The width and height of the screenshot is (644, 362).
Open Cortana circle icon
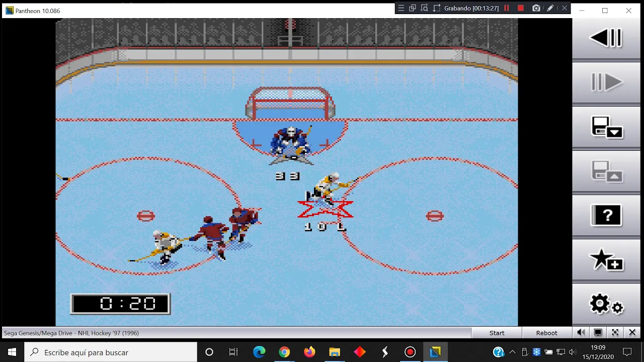click(x=209, y=352)
